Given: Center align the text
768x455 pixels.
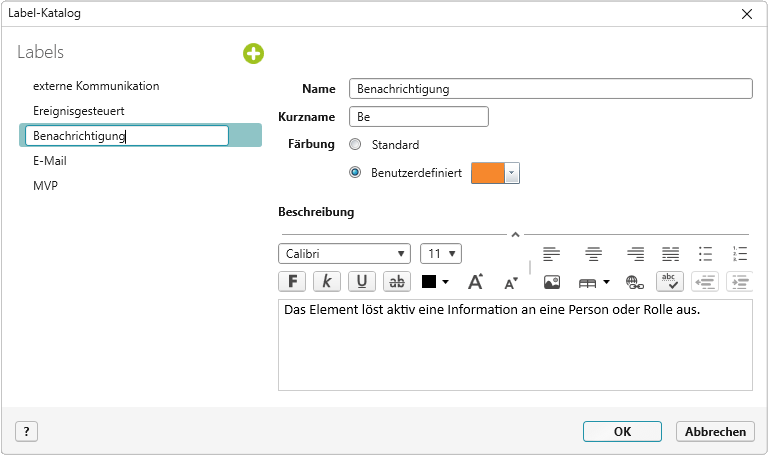Looking at the screenshot, I should pos(593,254).
